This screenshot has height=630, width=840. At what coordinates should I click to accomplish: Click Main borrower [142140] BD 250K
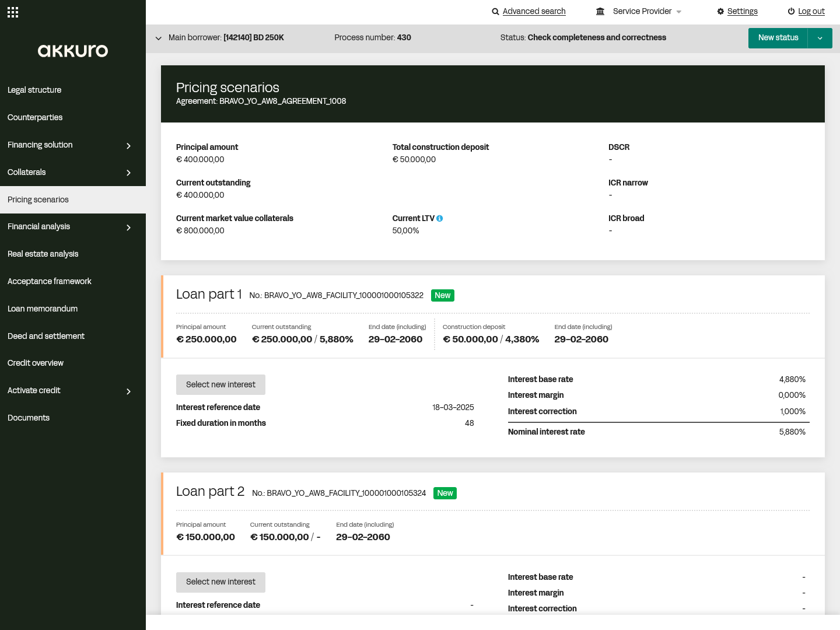click(254, 37)
